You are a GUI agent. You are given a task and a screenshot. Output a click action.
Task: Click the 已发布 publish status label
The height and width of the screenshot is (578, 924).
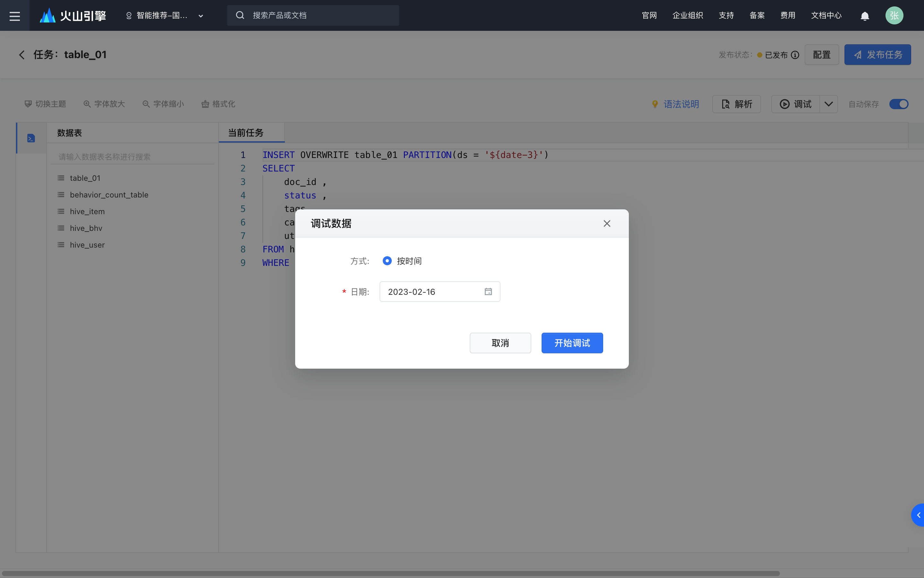776,55
